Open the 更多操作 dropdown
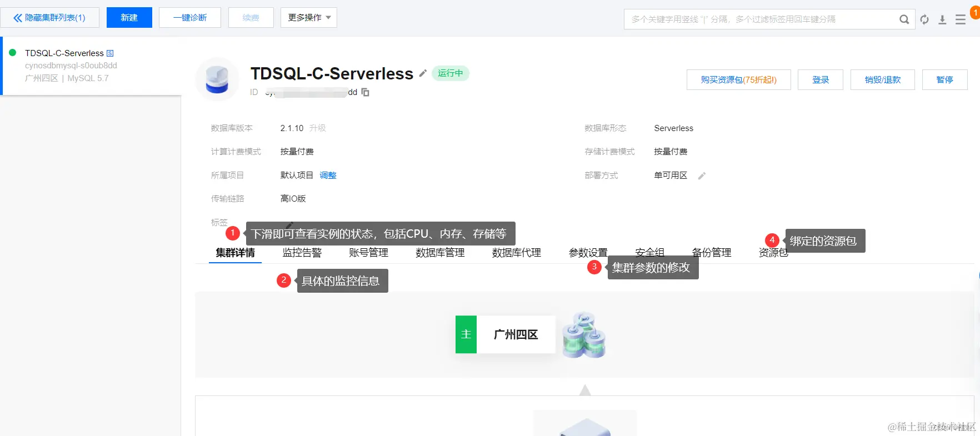 coord(309,18)
